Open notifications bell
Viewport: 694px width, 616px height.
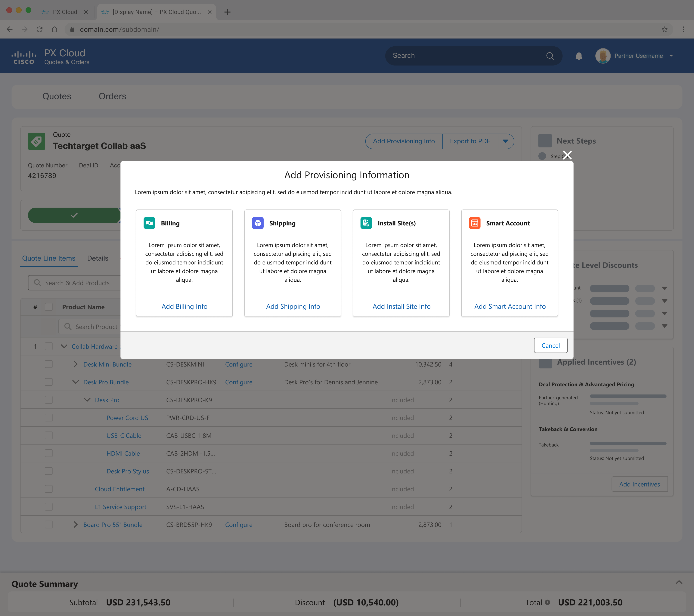[579, 56]
